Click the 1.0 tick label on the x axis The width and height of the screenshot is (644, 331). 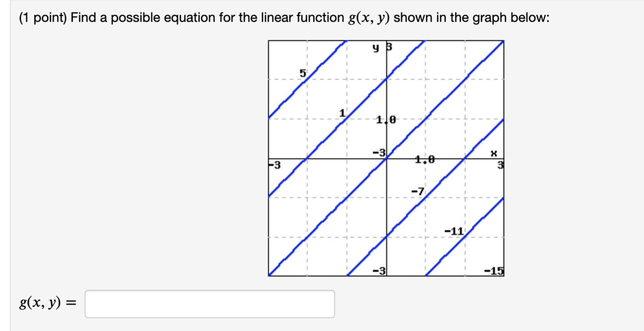(x=424, y=159)
